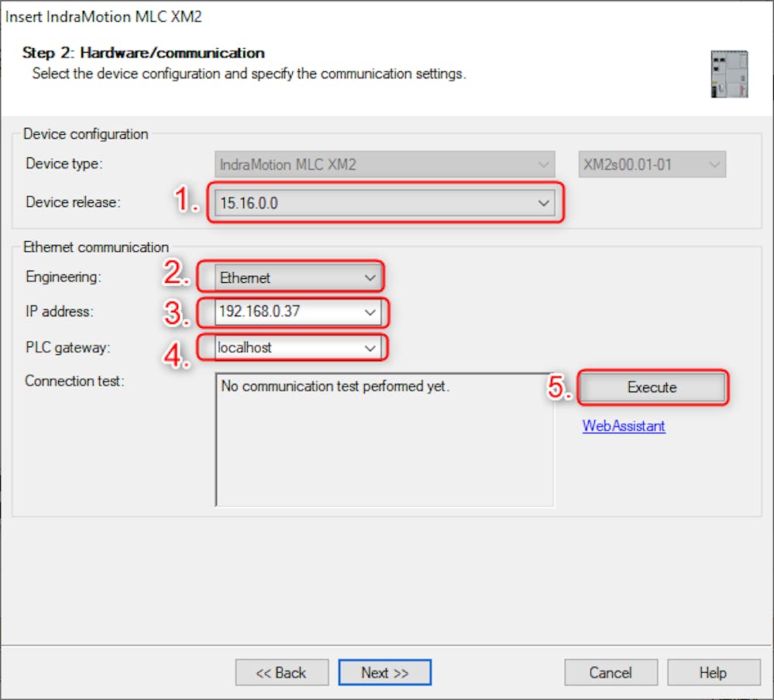Click the IndraMotion controller device image
Image resolution: width=774 pixels, height=700 pixels.
click(x=729, y=74)
